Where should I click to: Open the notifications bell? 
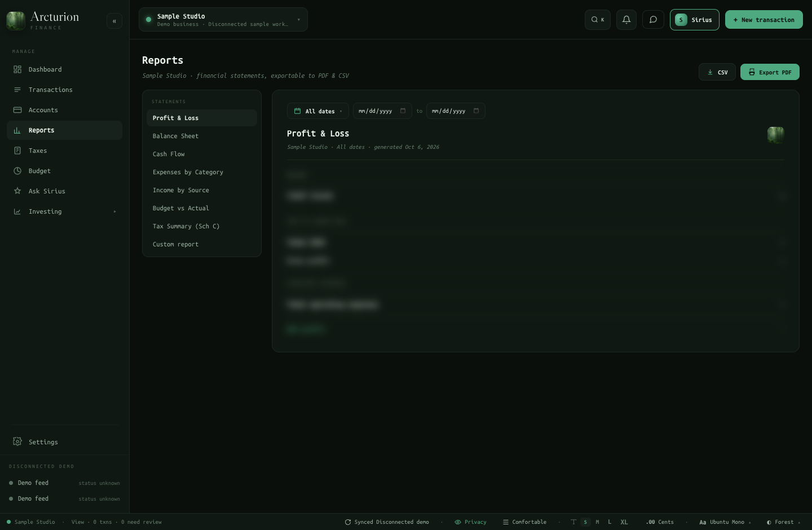[626, 20]
